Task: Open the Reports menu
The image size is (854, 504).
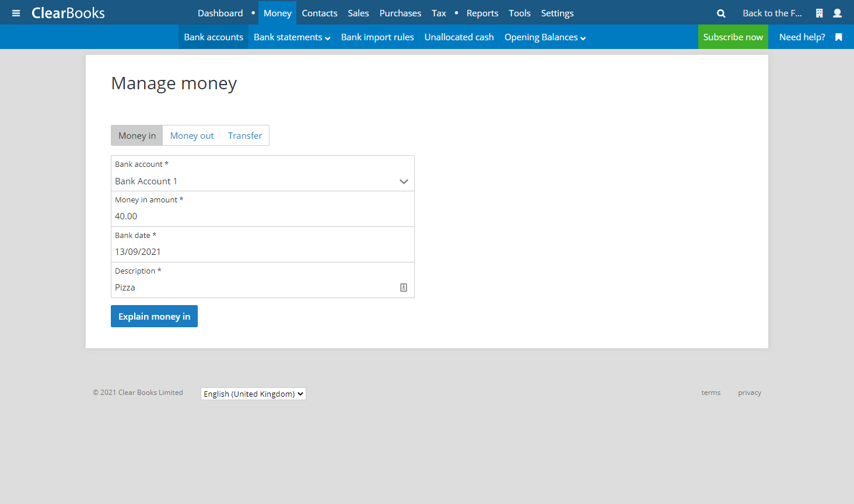Action: [482, 13]
